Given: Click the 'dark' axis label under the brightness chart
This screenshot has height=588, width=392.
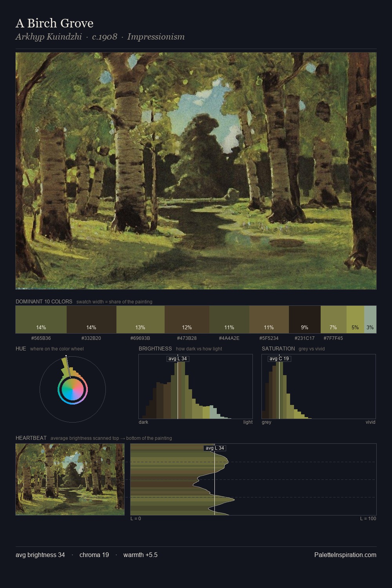Looking at the screenshot, I should pyautogui.click(x=143, y=422).
